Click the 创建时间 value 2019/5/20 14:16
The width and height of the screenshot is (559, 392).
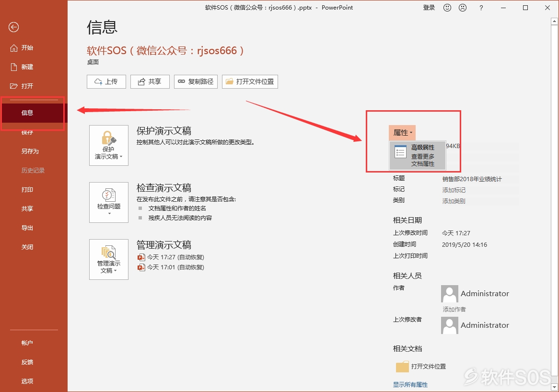point(465,244)
